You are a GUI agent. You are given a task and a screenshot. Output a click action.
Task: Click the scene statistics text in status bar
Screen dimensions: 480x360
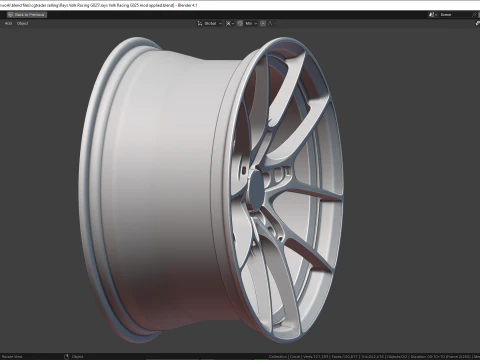point(374,356)
